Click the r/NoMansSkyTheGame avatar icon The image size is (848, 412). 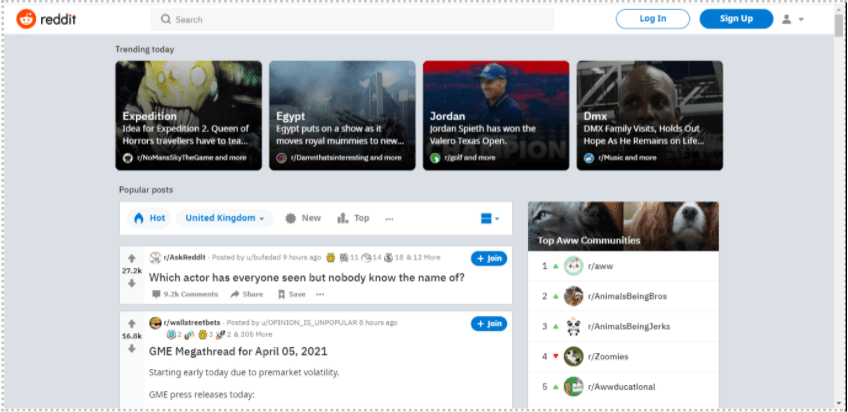[x=128, y=158]
